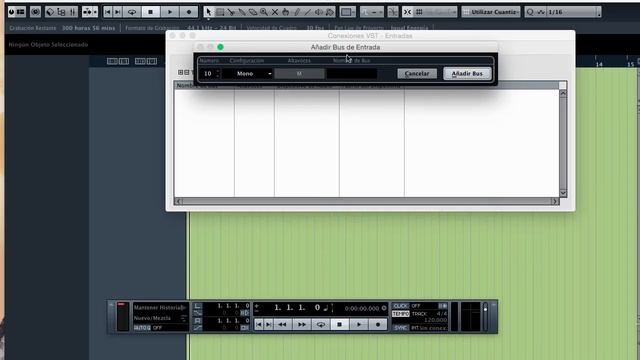Viewport: 640px width, 360px height.
Task: Select the Draw pencil tool
Action: click(297, 12)
